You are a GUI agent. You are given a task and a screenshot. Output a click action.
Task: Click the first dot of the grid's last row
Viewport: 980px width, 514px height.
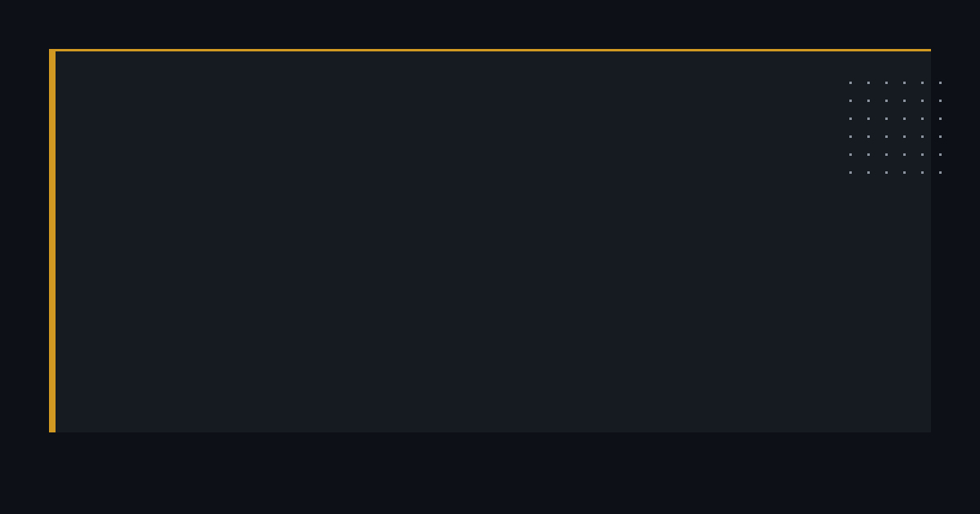click(850, 172)
